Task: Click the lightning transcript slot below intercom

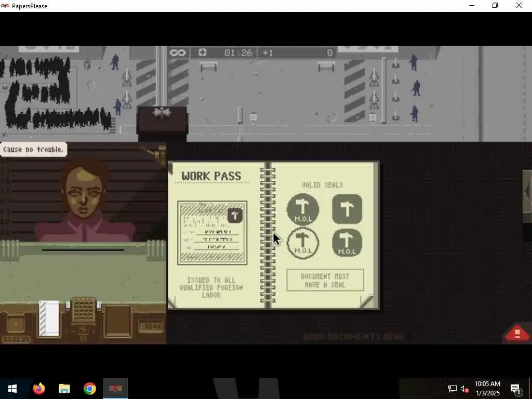Action: coord(84,330)
